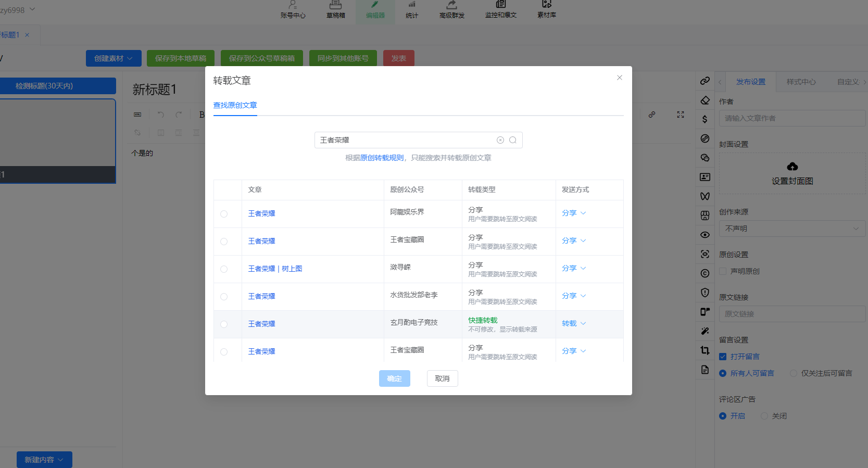Select the radio button for 淡寻嵘 row
This screenshot has height=468, width=868.
pos(224,269)
